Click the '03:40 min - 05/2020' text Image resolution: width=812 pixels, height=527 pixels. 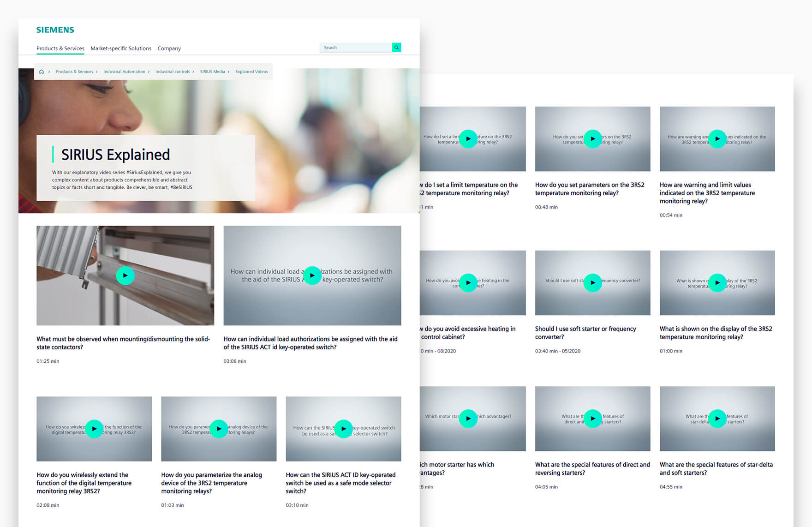[558, 351]
